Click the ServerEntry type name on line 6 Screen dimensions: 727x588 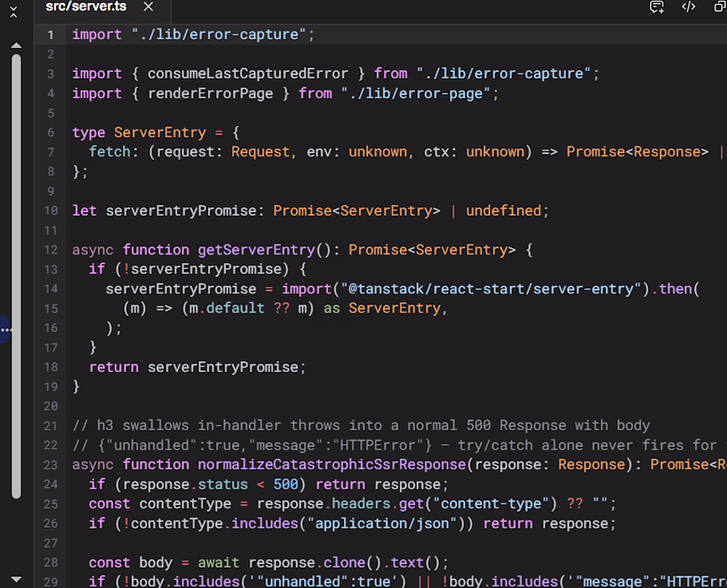click(160, 132)
